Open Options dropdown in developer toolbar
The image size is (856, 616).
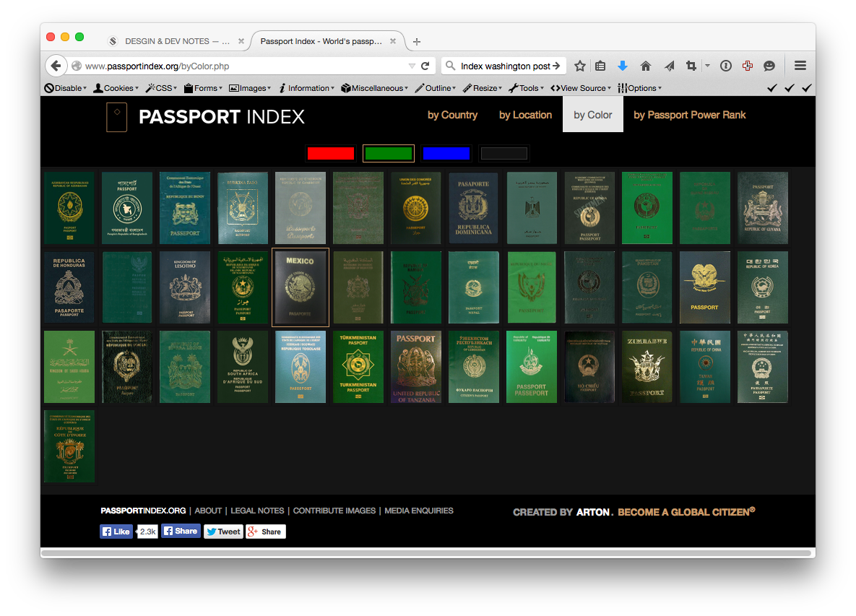pyautogui.click(x=640, y=88)
